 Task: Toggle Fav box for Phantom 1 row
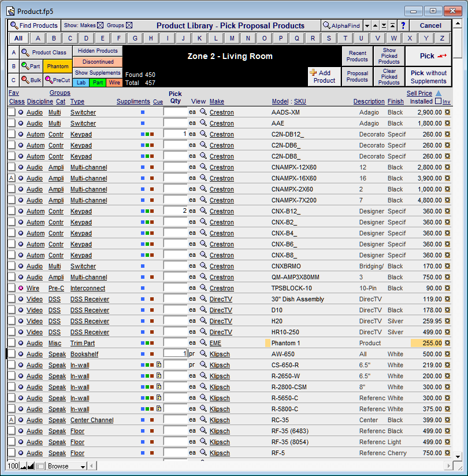coord(12,343)
